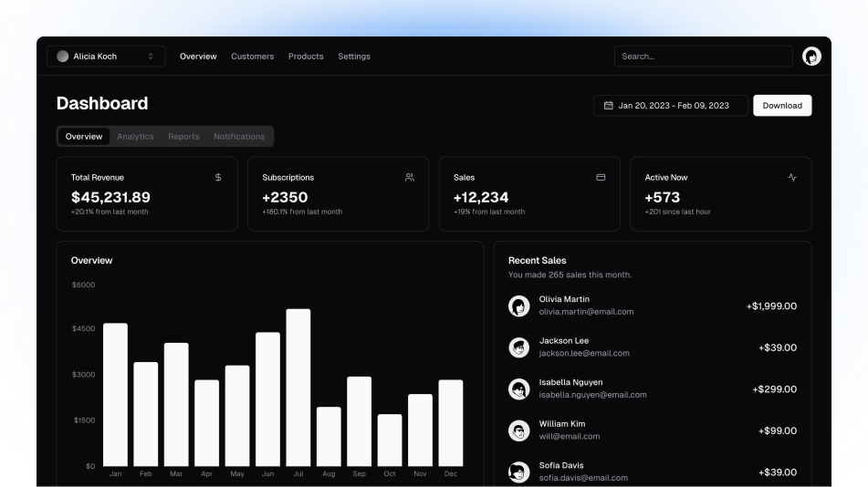Open the Notifications tab
Image resolution: width=868 pixels, height=487 pixels.
click(x=239, y=137)
